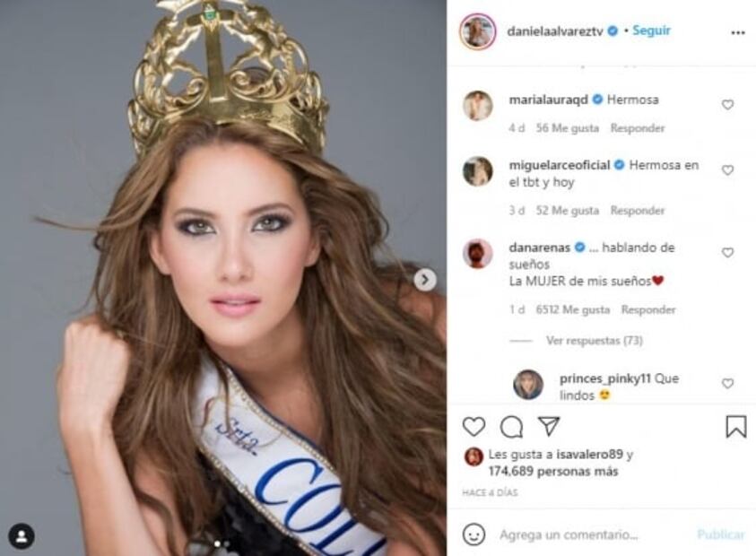The image size is (756, 556).
Task: Go to next photo arrow
Action: click(425, 280)
